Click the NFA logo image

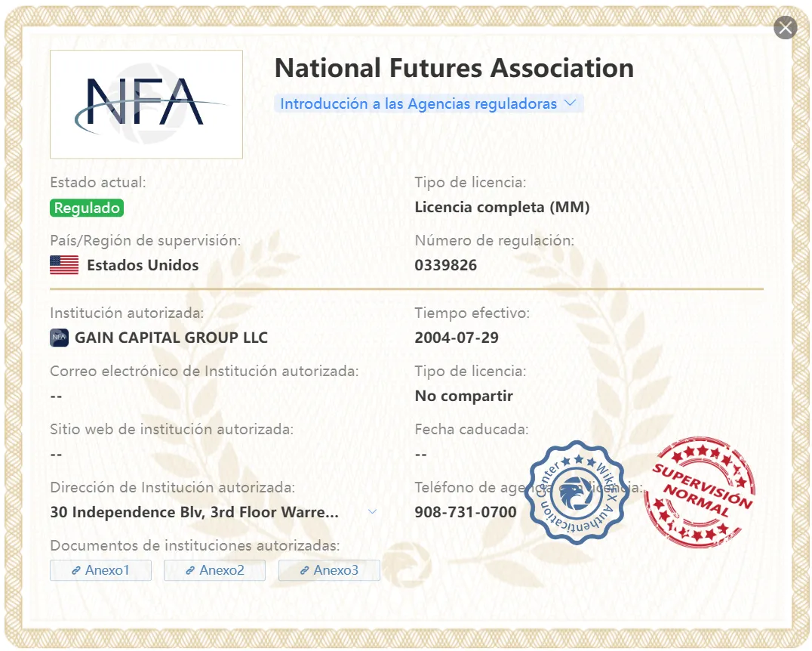(x=146, y=104)
